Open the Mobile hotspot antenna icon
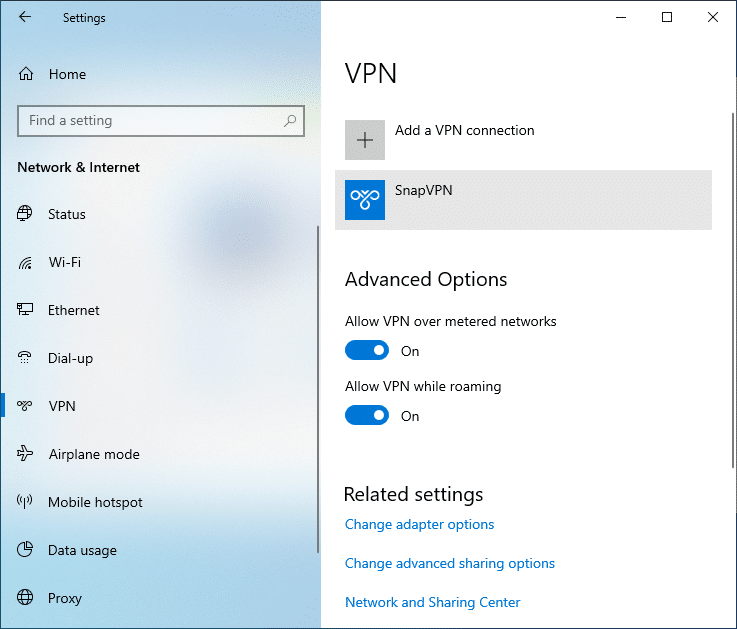The image size is (737, 629). [25, 502]
